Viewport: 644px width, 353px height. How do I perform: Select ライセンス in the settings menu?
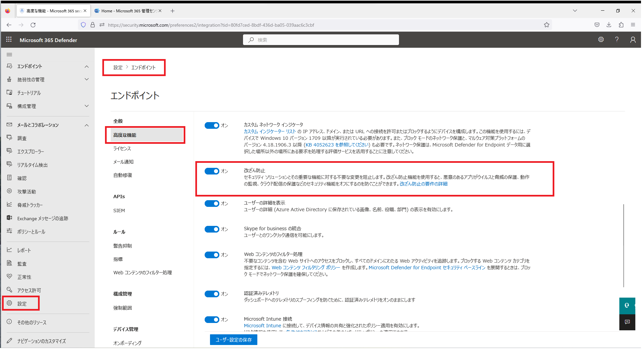pos(122,149)
